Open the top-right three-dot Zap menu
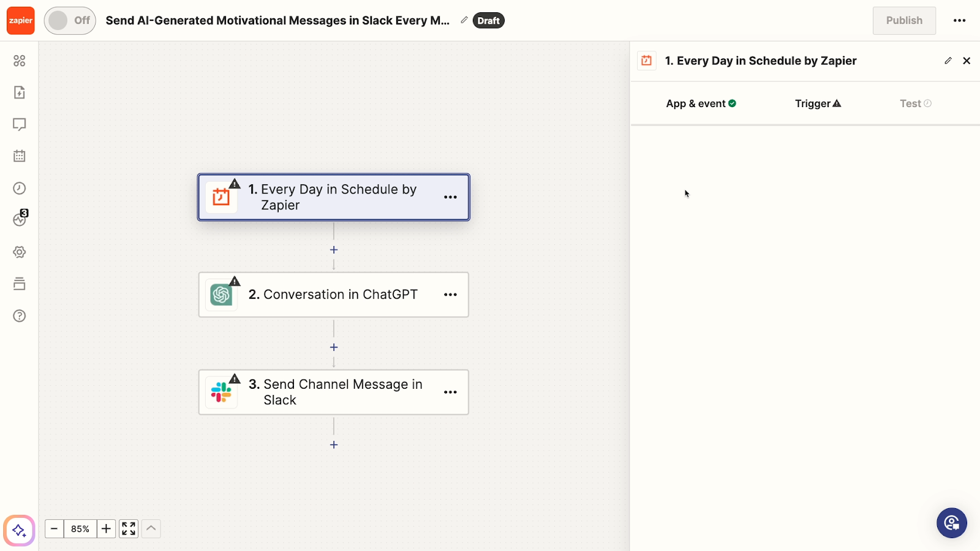Screen dimensions: 980x551 (959, 20)
